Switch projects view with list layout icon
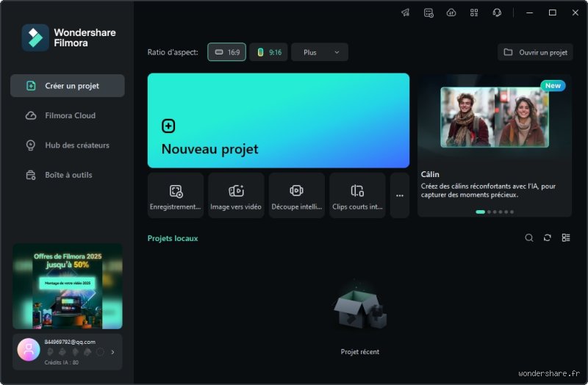 pyautogui.click(x=566, y=237)
